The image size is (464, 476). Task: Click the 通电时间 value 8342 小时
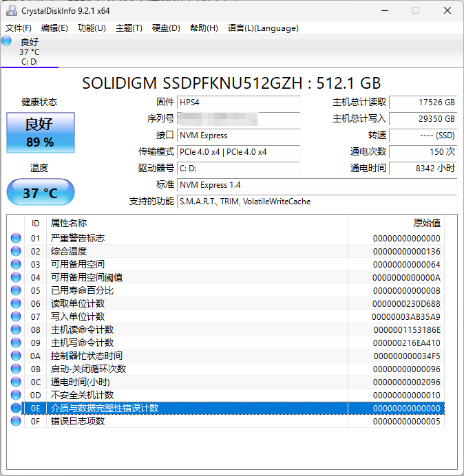(x=423, y=168)
